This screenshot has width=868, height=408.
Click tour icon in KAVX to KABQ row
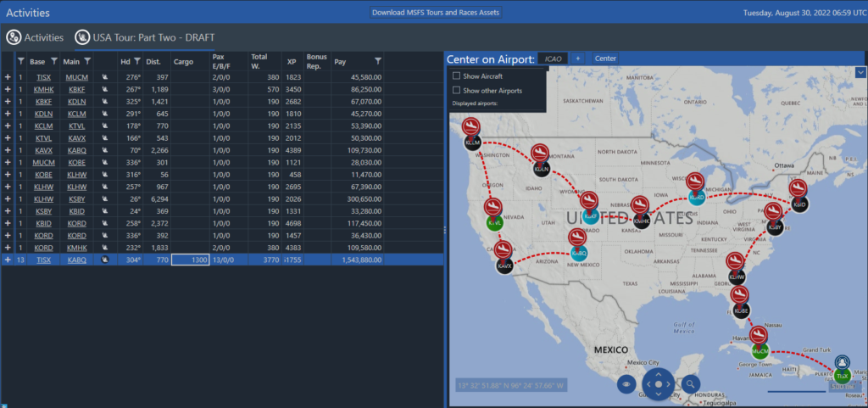point(104,151)
